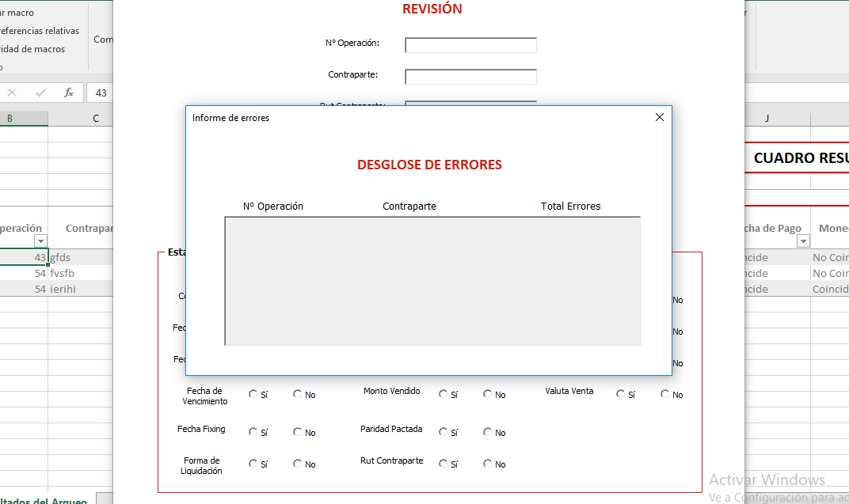This screenshot has height=504, width=849.
Task: Click the error list box in Informe de errores
Action: (x=432, y=281)
